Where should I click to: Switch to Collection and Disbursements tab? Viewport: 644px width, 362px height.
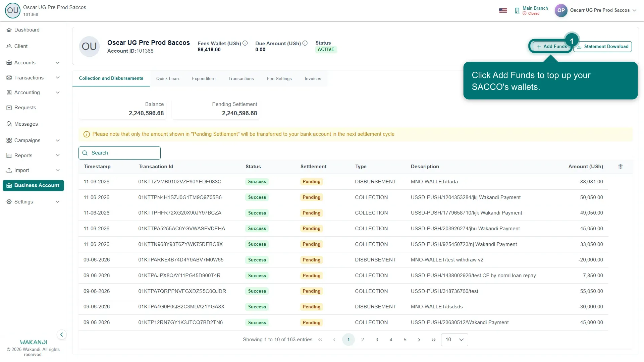pyautogui.click(x=111, y=78)
